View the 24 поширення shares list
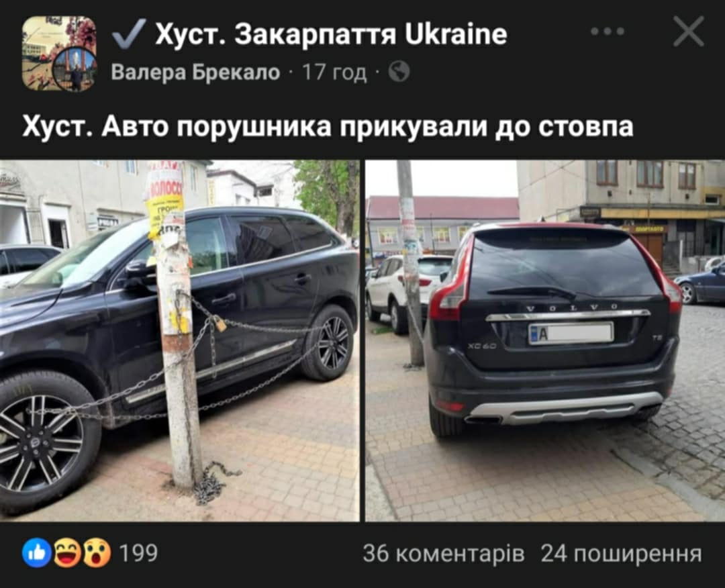Screen dimensions: 725x588 (x=621, y=553)
